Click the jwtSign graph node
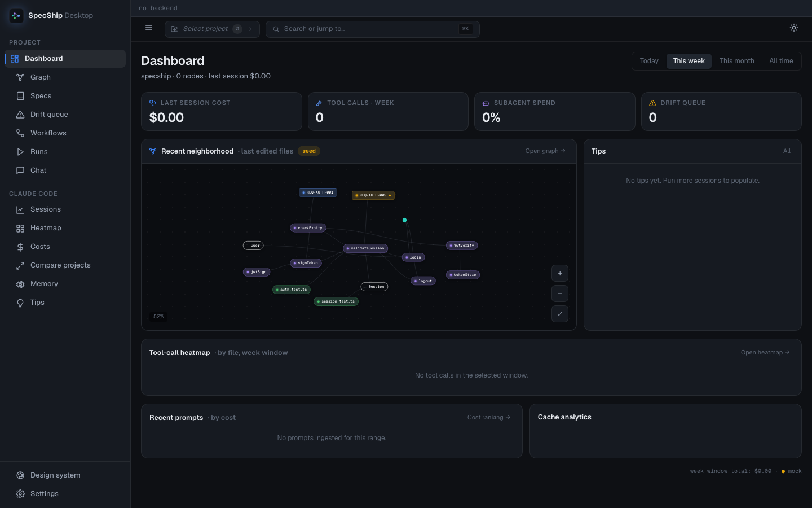 pos(257,272)
